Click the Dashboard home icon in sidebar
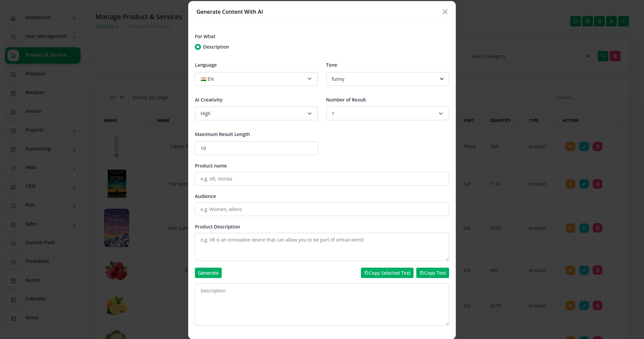 pyautogui.click(x=13, y=18)
